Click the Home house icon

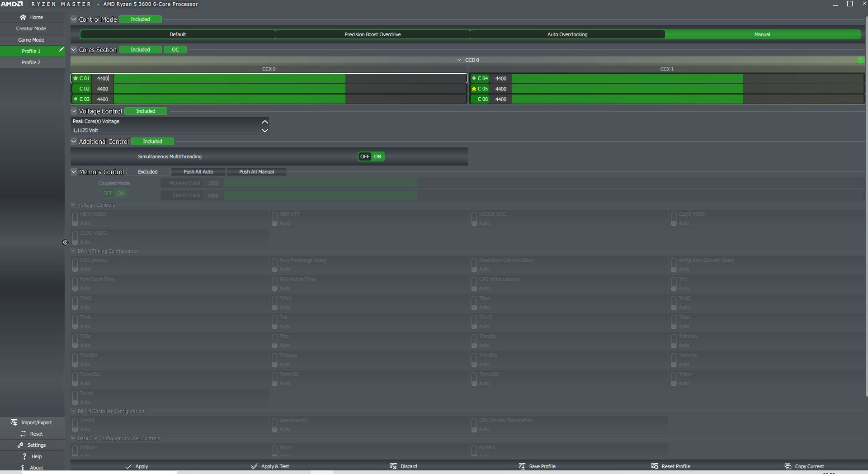click(x=23, y=17)
